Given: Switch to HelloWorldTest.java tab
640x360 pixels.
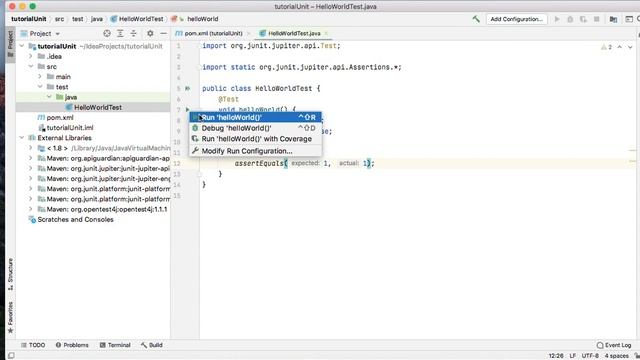Looking at the screenshot, I should click(x=294, y=33).
